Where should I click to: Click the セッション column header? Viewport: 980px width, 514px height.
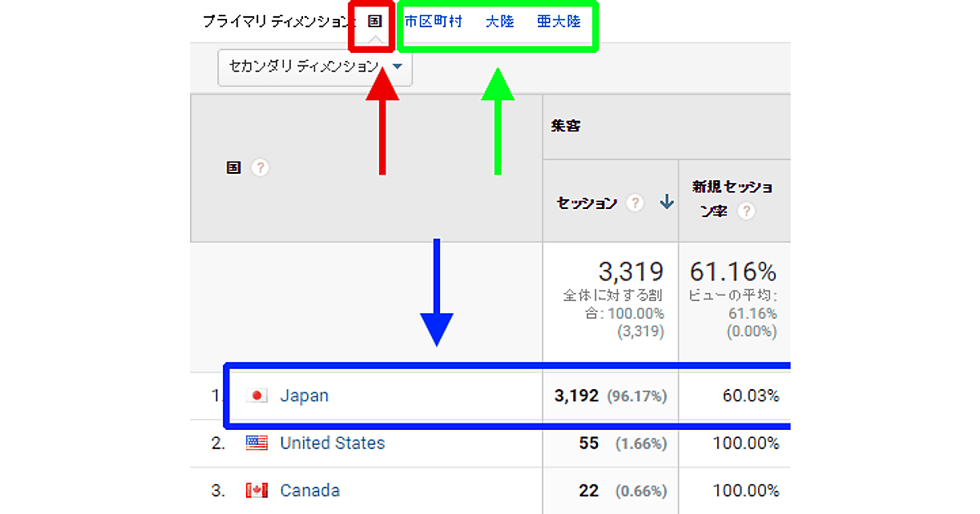[x=586, y=203]
